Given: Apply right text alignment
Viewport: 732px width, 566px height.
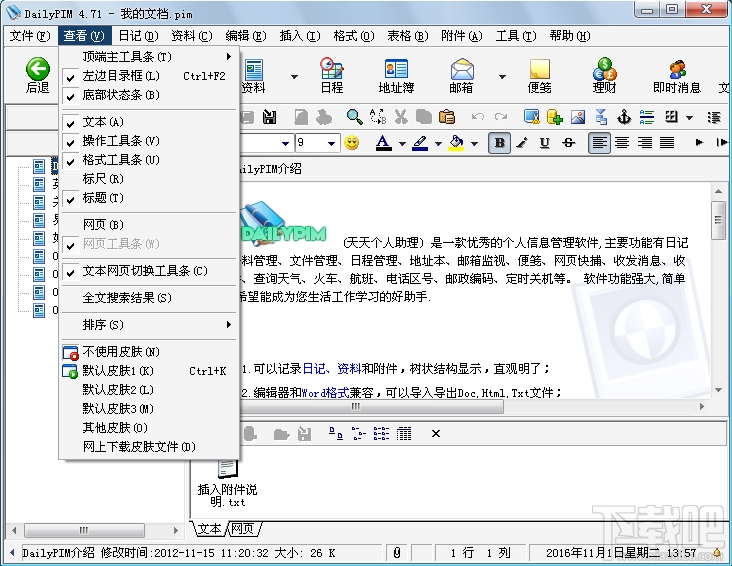Looking at the screenshot, I should pos(645,143).
